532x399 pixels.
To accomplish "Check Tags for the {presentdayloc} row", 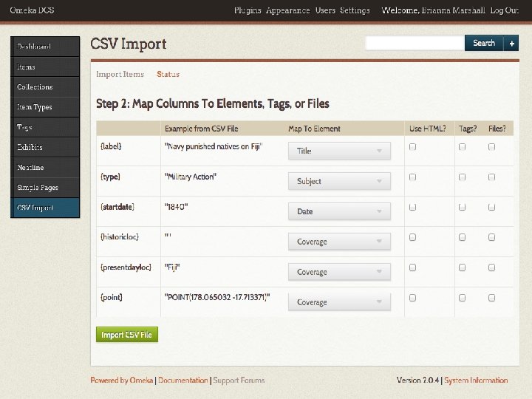I will pyautogui.click(x=462, y=267).
